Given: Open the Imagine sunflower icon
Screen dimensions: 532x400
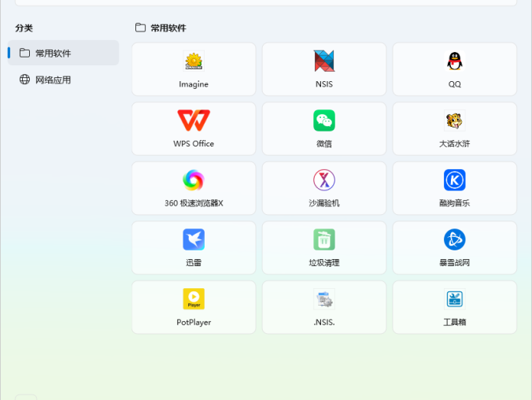Looking at the screenshot, I should pos(194,61).
